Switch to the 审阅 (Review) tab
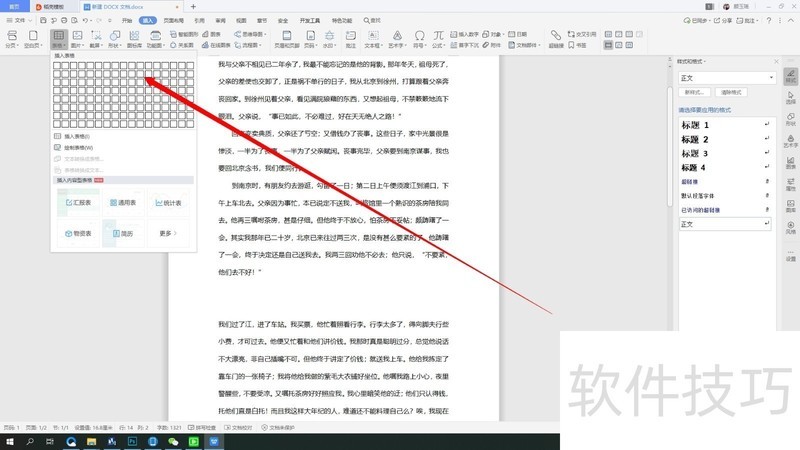This screenshot has width=800, height=450. [x=220, y=20]
